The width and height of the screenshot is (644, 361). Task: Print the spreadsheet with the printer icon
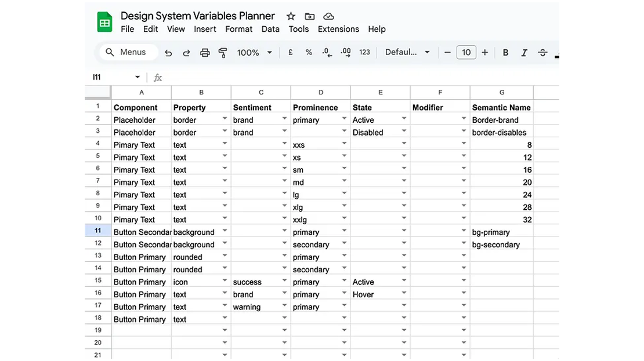(205, 53)
